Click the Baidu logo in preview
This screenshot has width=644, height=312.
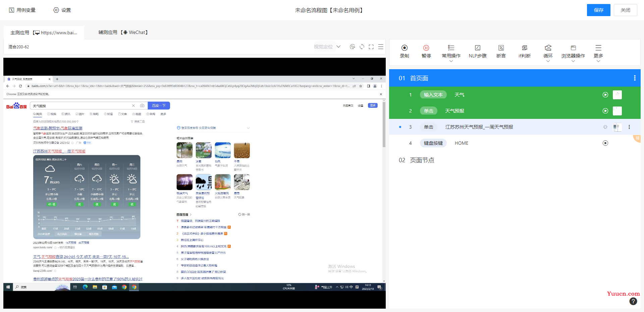16,106
